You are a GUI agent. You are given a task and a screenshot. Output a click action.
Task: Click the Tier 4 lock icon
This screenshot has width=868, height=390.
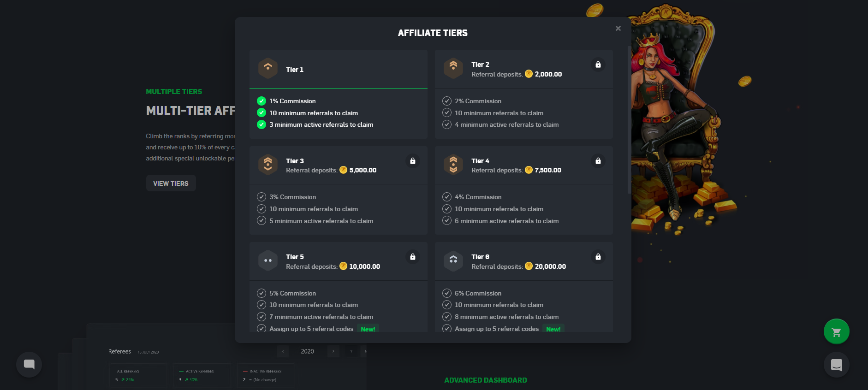click(x=598, y=161)
